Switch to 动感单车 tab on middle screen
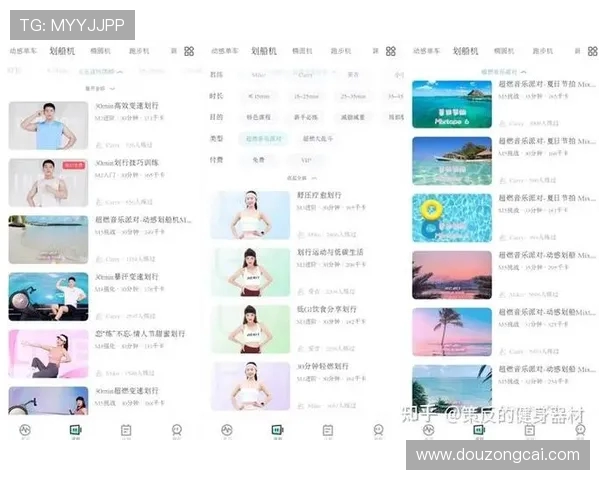The width and height of the screenshot is (600, 480). 225,51
